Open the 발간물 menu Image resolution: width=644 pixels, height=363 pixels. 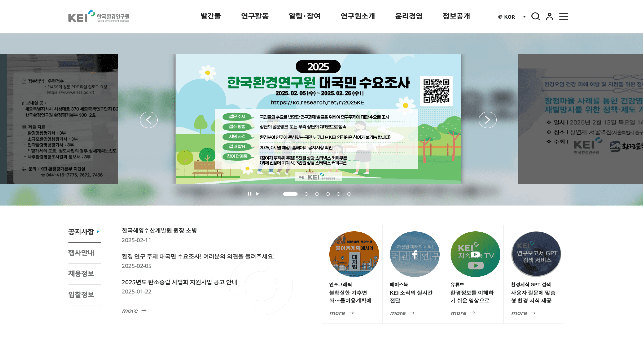(x=211, y=16)
